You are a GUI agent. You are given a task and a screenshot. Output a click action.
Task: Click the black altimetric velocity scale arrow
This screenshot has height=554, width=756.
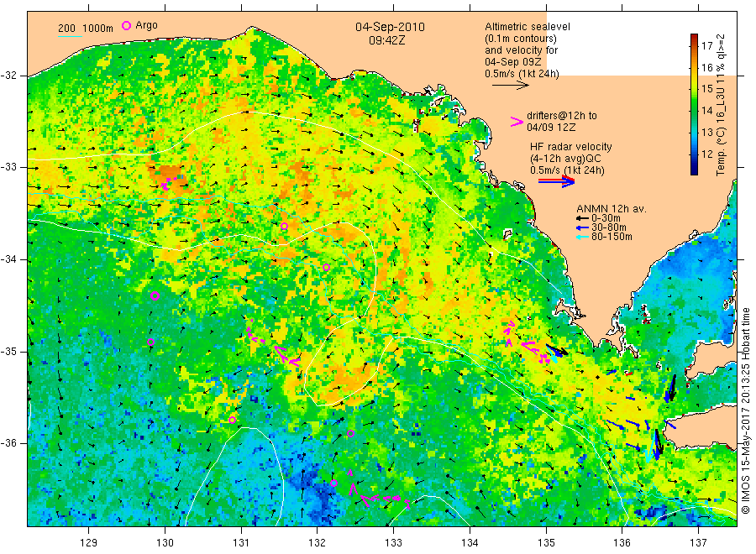510,86
